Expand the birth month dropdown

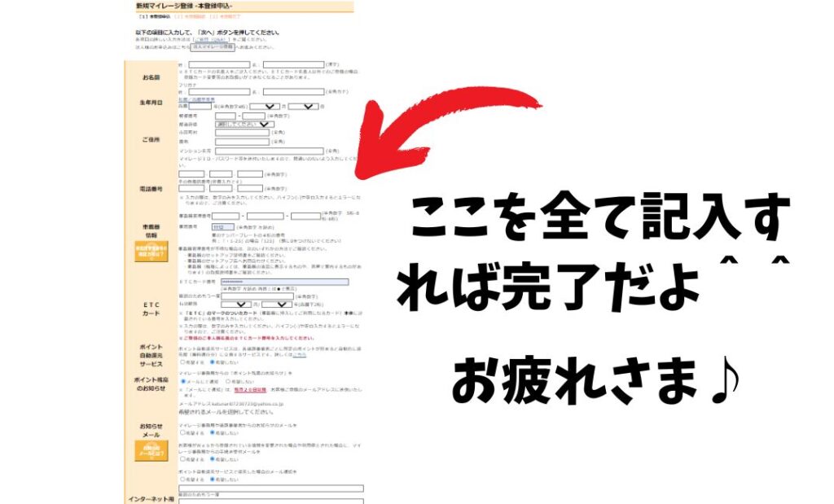(x=264, y=106)
